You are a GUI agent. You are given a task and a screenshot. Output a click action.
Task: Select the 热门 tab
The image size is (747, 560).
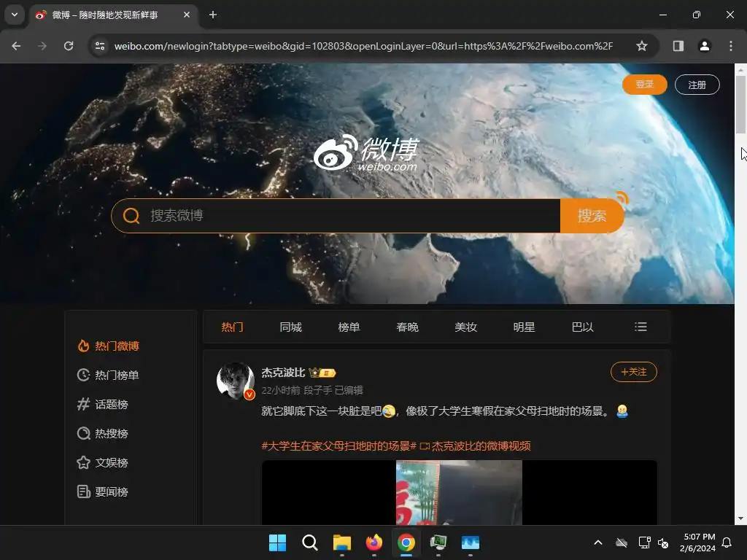pyautogui.click(x=233, y=327)
